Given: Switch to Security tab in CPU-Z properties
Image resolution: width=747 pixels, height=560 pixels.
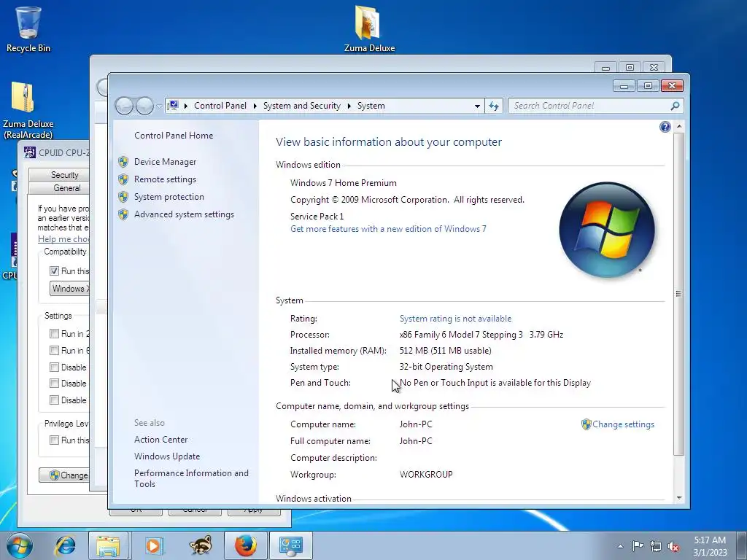Looking at the screenshot, I should tap(59, 175).
